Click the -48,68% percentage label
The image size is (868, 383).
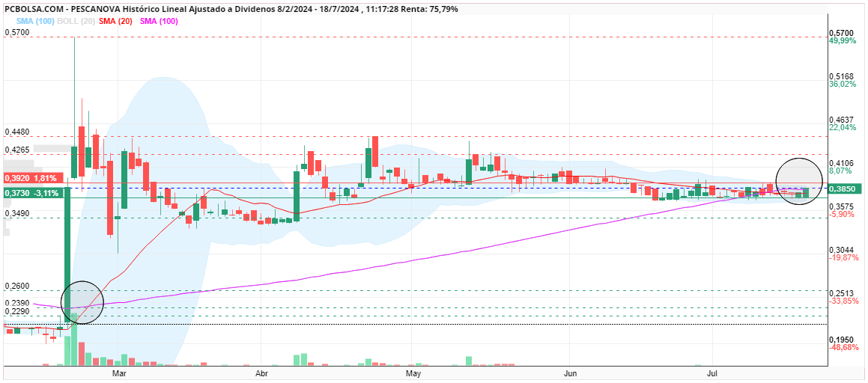tap(843, 347)
